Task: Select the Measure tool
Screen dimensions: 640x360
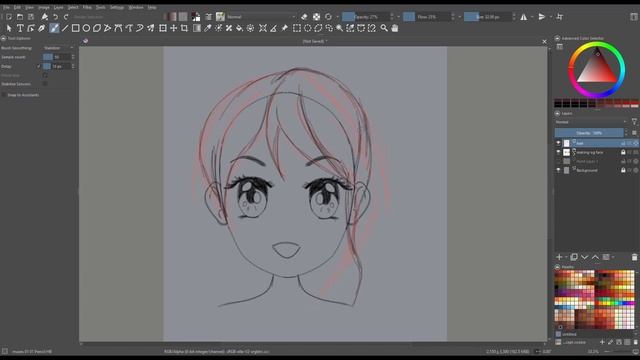Action: (x=273, y=28)
